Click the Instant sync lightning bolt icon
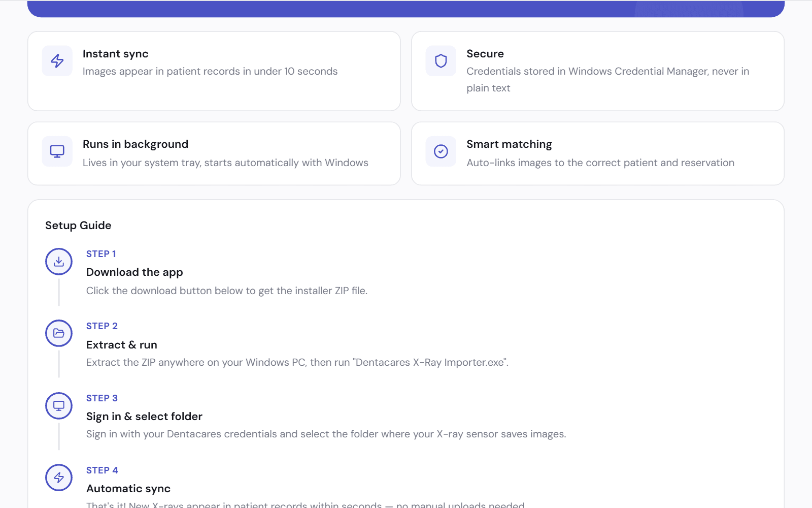812x508 pixels. 57,61
